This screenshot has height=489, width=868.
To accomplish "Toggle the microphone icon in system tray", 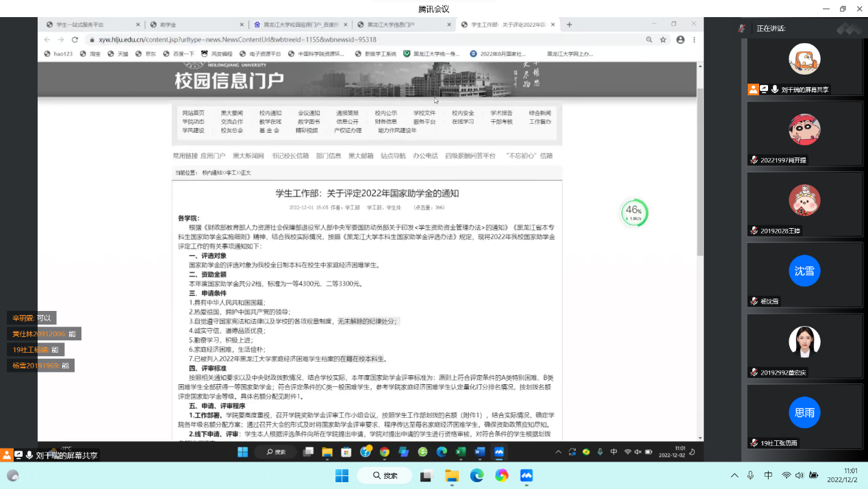I will click(x=750, y=475).
